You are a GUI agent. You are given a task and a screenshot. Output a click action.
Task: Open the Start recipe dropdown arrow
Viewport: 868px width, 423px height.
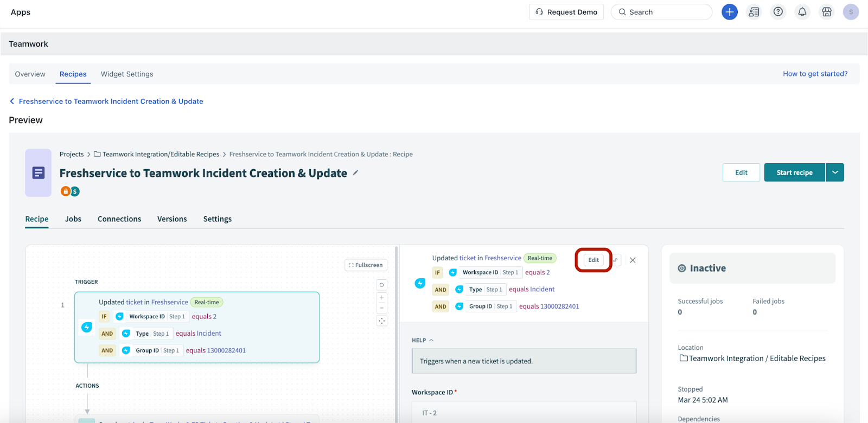[x=835, y=172]
